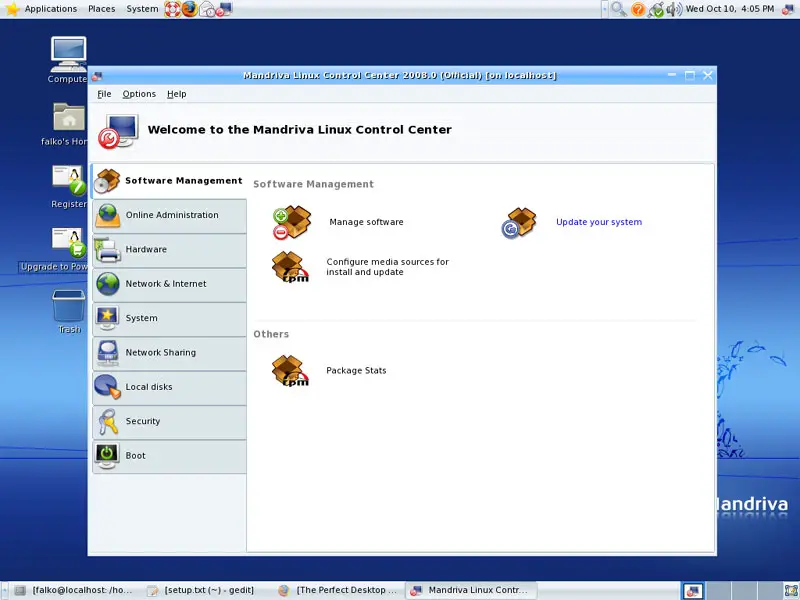800x600 pixels.
Task: Click the panel icon right of the clock
Action: (788, 9)
